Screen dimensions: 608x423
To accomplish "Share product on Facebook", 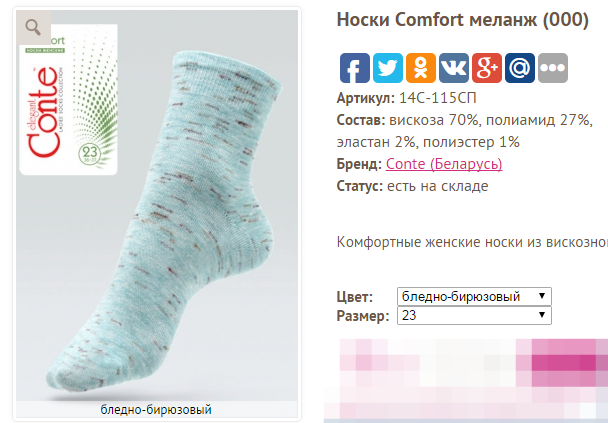I will [354, 68].
